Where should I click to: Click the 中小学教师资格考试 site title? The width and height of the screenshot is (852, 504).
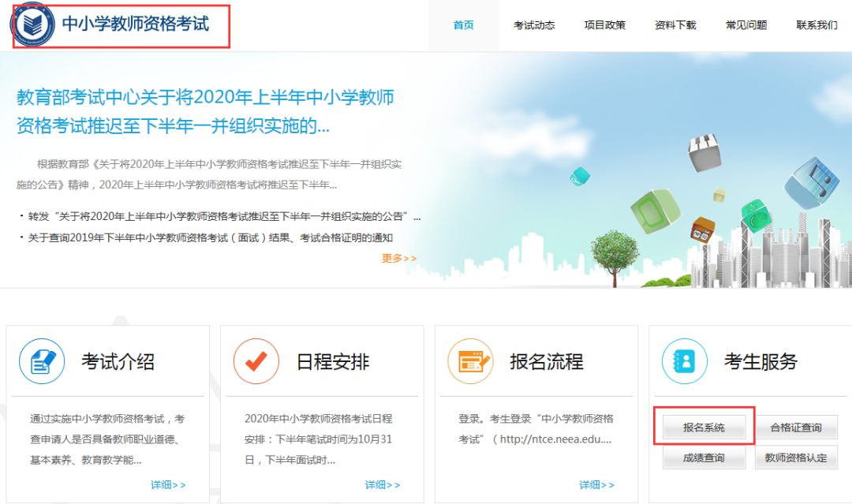click(x=136, y=24)
